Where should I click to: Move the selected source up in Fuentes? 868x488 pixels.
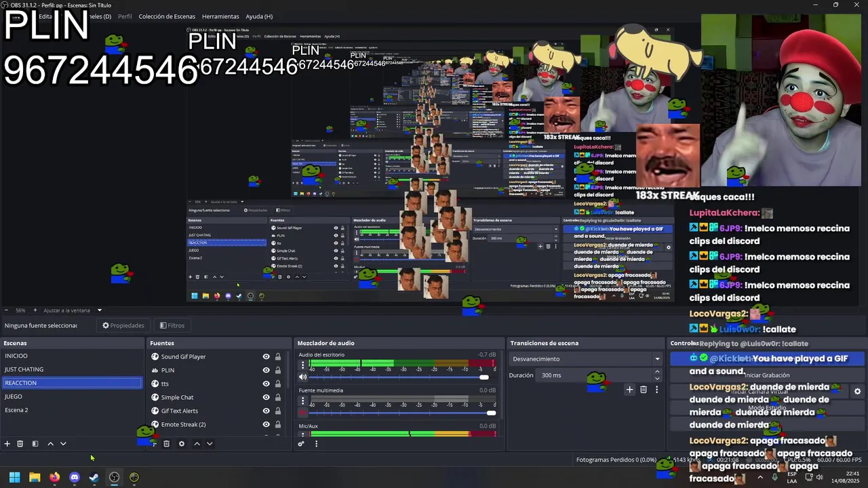pyautogui.click(x=197, y=444)
